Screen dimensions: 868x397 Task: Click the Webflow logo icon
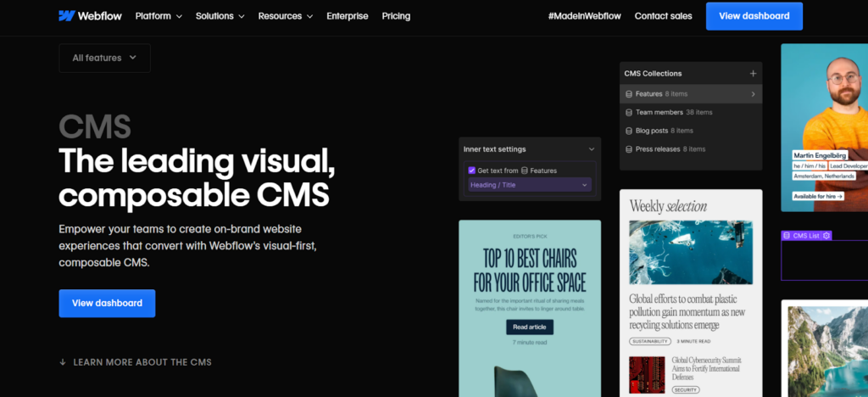click(66, 16)
